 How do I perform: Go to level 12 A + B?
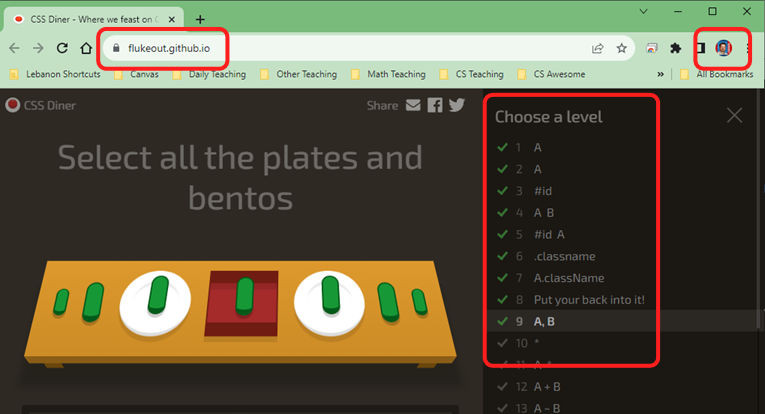click(x=547, y=386)
